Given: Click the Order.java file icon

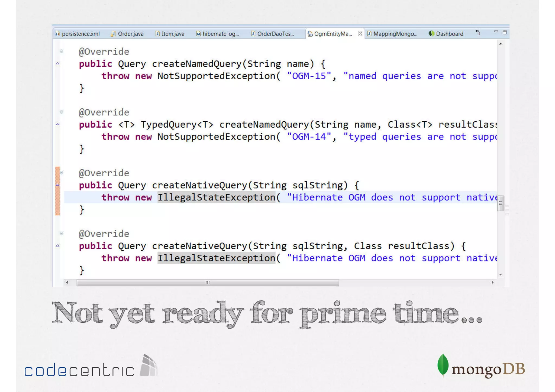Looking at the screenshot, I should tap(113, 34).
